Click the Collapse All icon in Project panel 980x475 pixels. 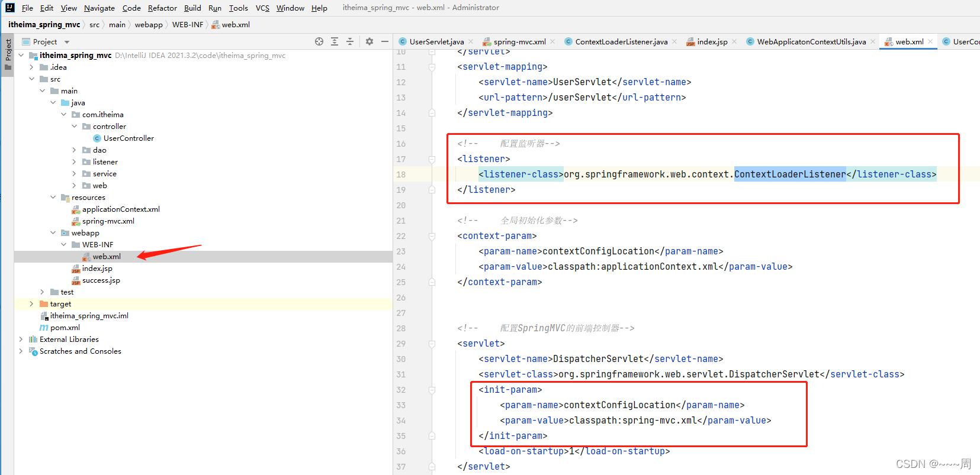tap(350, 41)
